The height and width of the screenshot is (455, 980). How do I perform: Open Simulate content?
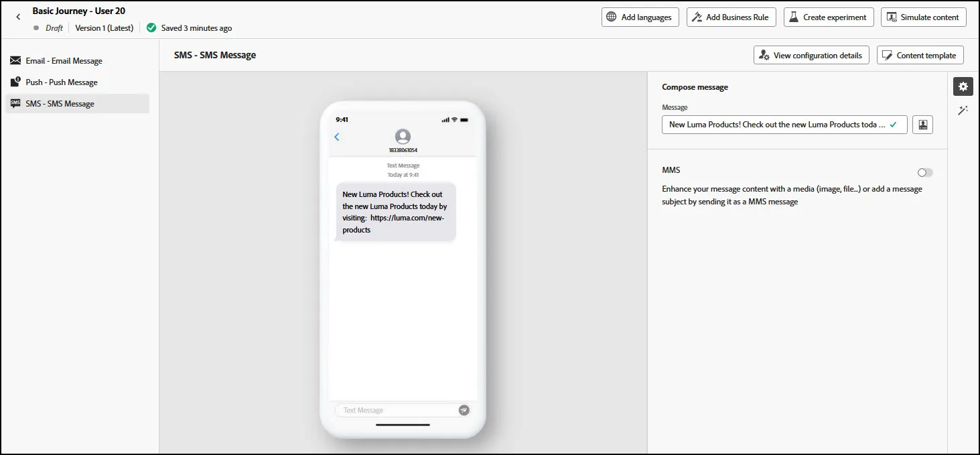[x=923, y=17]
